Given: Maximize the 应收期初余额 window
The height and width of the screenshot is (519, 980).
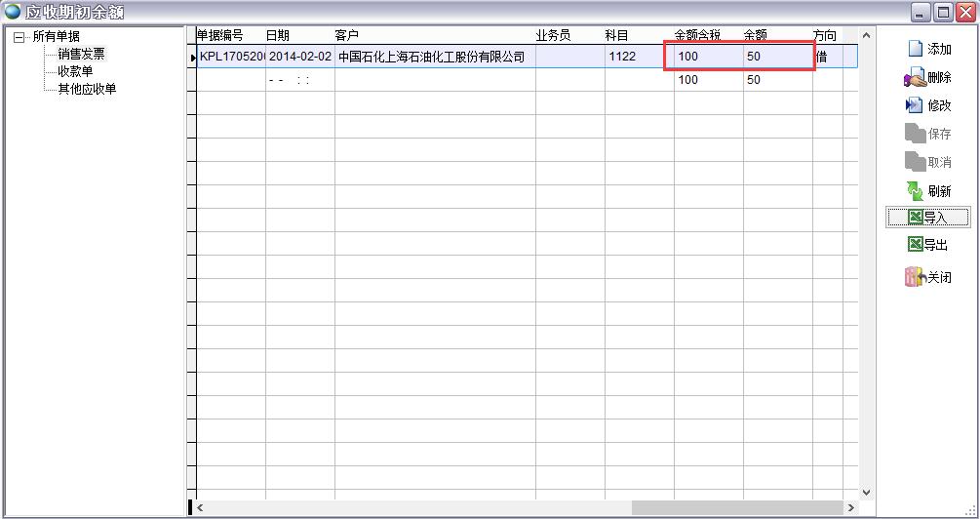Looking at the screenshot, I should 943,12.
